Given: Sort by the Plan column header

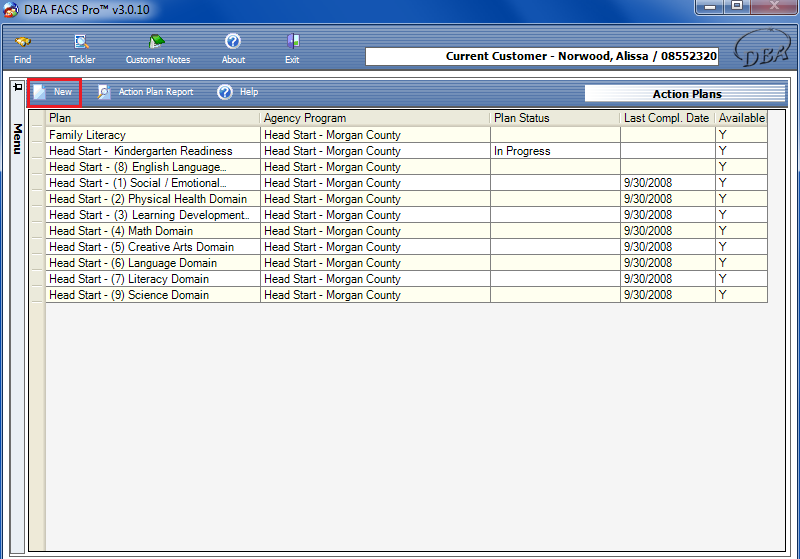Looking at the screenshot, I should 152,118.
